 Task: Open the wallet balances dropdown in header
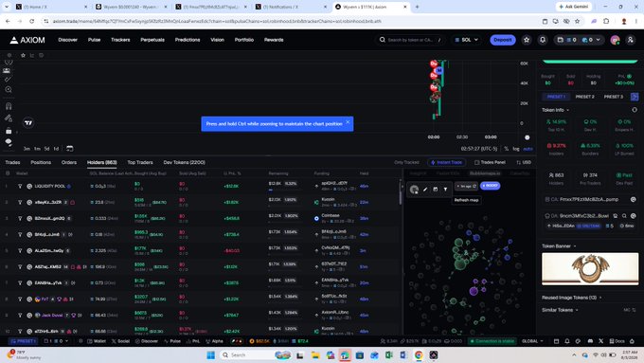click(x=579, y=40)
